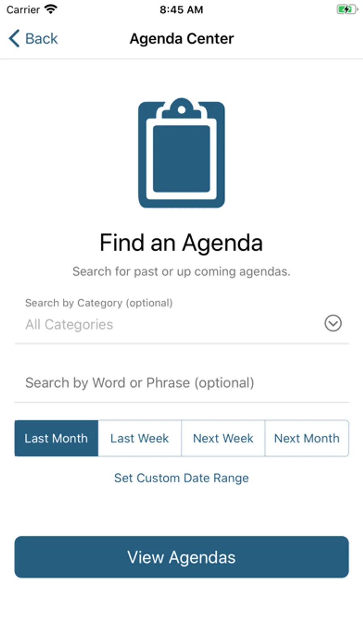Tap the Carrier label in status bar
This screenshot has width=363, height=644.
click(23, 10)
